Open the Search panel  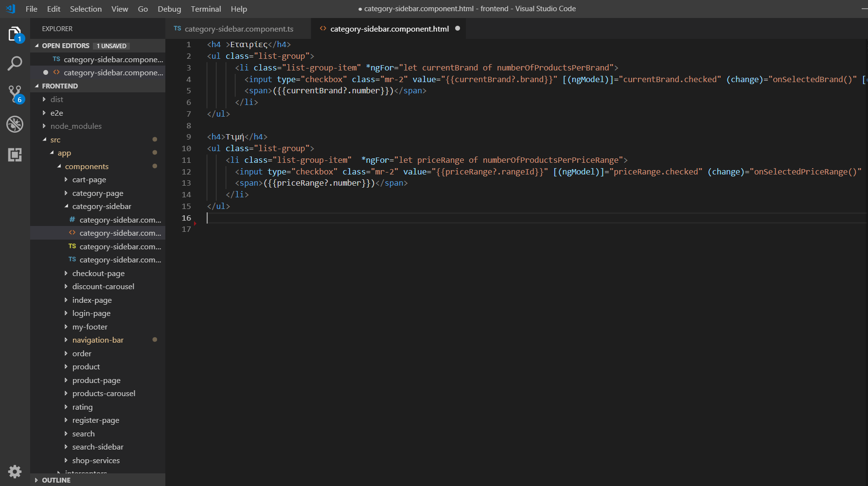[15, 63]
